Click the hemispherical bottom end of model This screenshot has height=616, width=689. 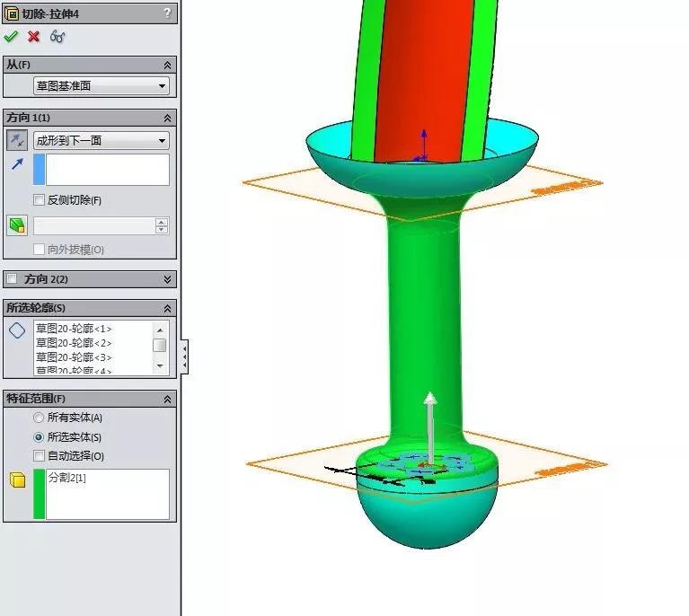point(427,518)
